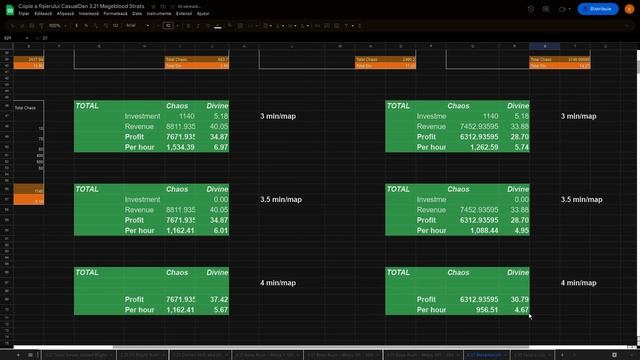The image size is (640, 360).
Task: Select the Divine per hour cell 6.97
Action: pyautogui.click(x=212, y=147)
